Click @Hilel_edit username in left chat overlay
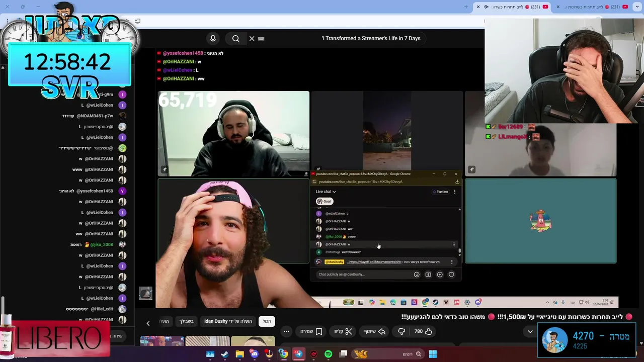 pyautogui.click(x=101, y=309)
